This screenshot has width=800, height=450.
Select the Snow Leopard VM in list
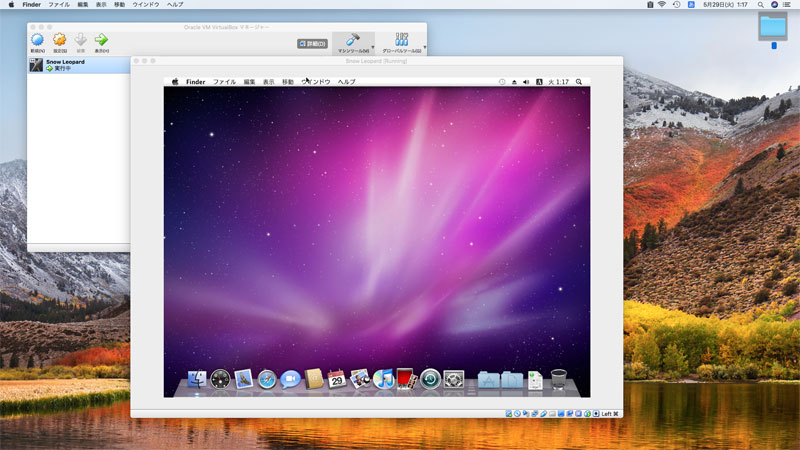(65, 65)
